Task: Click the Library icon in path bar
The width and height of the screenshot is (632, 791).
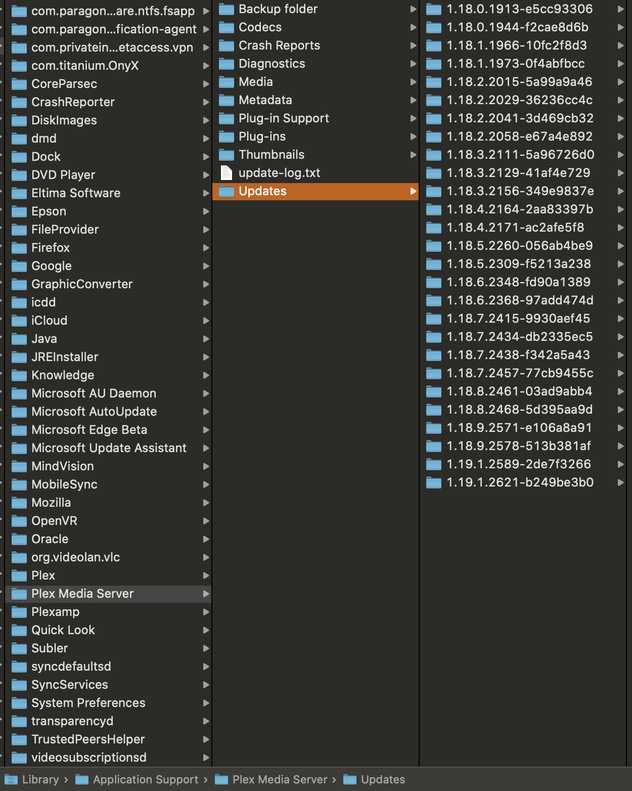Action: click(11, 779)
